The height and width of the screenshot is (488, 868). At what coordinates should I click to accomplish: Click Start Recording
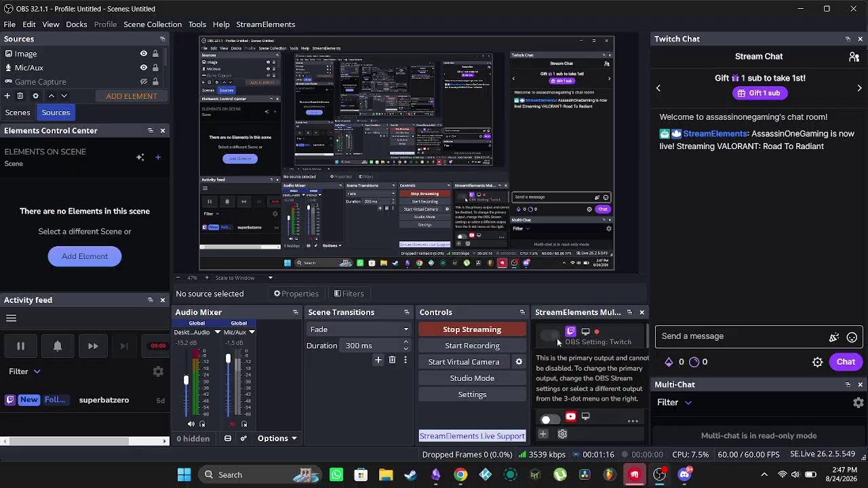pyautogui.click(x=472, y=346)
